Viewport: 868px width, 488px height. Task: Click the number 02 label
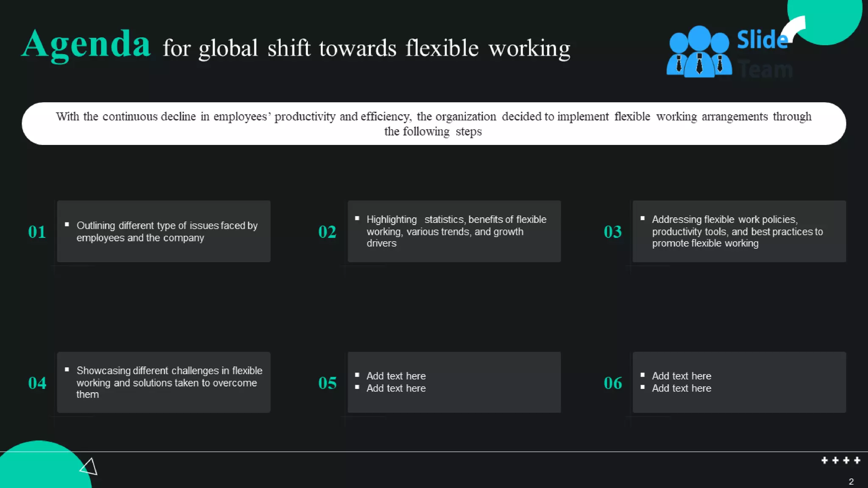[327, 232]
